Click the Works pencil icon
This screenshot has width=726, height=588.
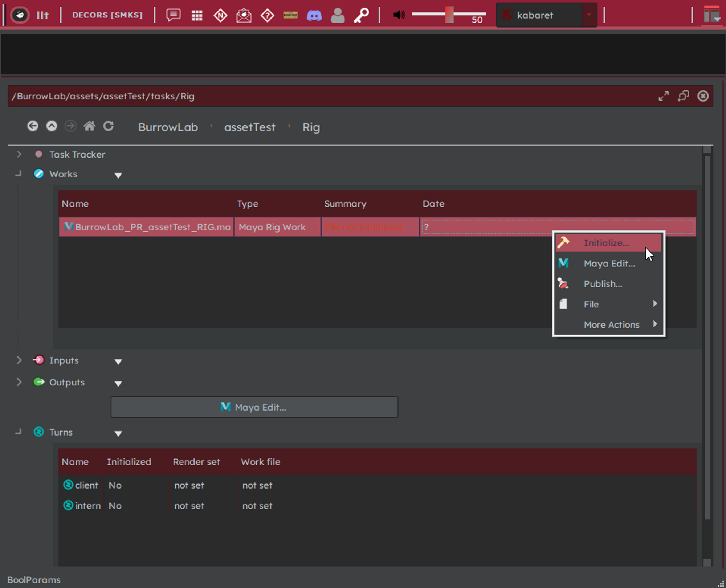39,174
